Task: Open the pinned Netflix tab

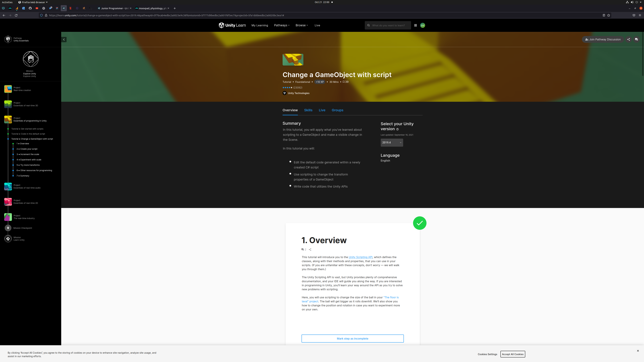Action: pos(70,8)
